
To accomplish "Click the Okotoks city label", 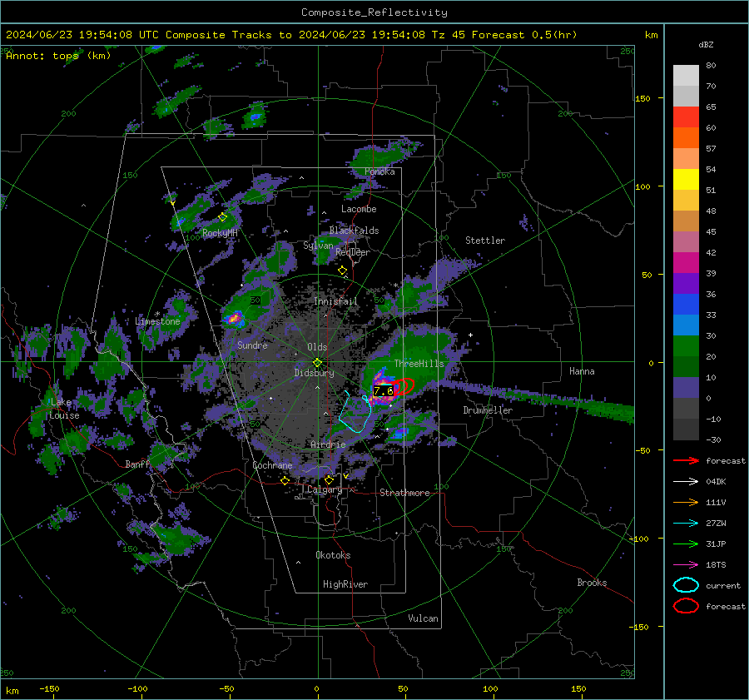I will (333, 555).
